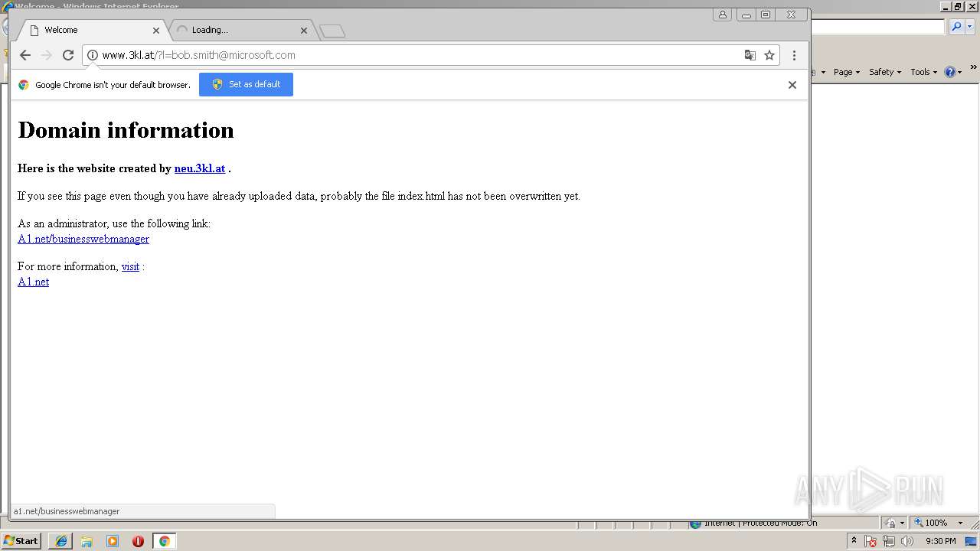The image size is (980, 551).
Task: Open a new Chrome tab
Action: coord(332,31)
